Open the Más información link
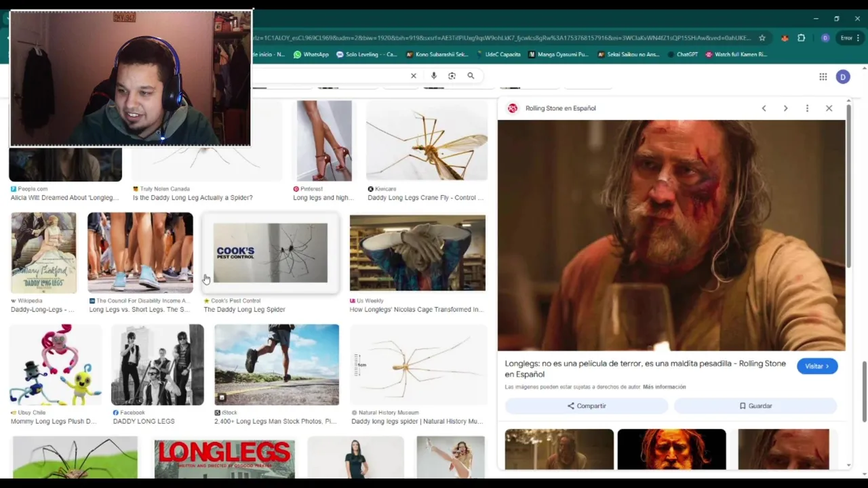Screen dimensions: 868x488 pos(665,387)
